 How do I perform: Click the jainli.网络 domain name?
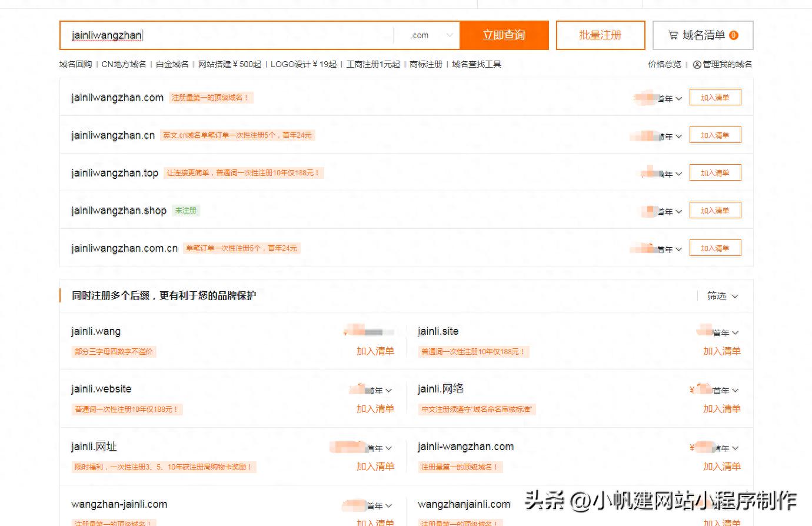pyautogui.click(x=441, y=389)
